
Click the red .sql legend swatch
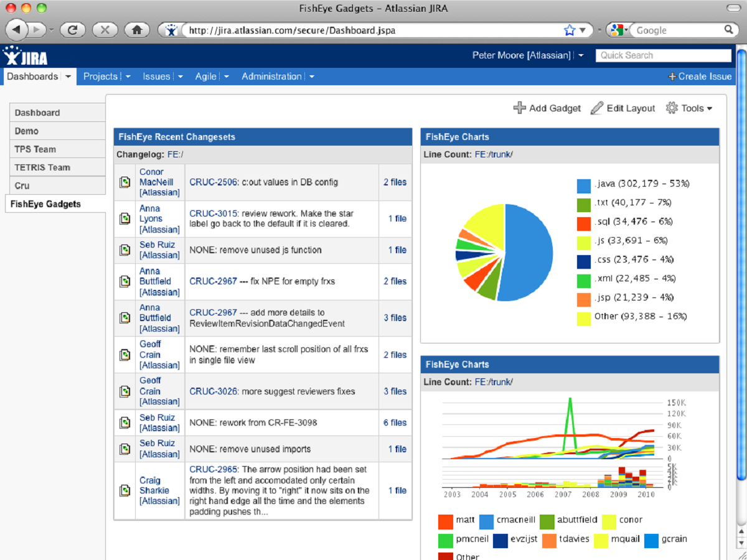pyautogui.click(x=583, y=223)
